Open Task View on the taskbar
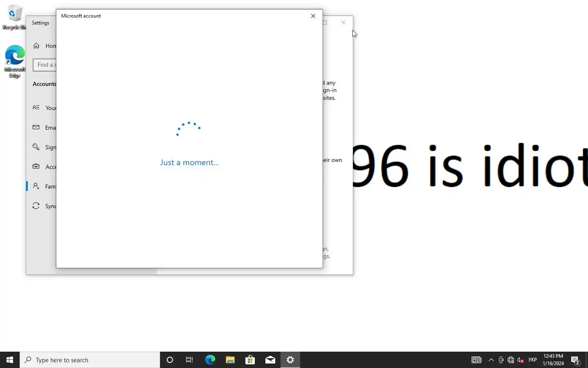 coord(189,360)
